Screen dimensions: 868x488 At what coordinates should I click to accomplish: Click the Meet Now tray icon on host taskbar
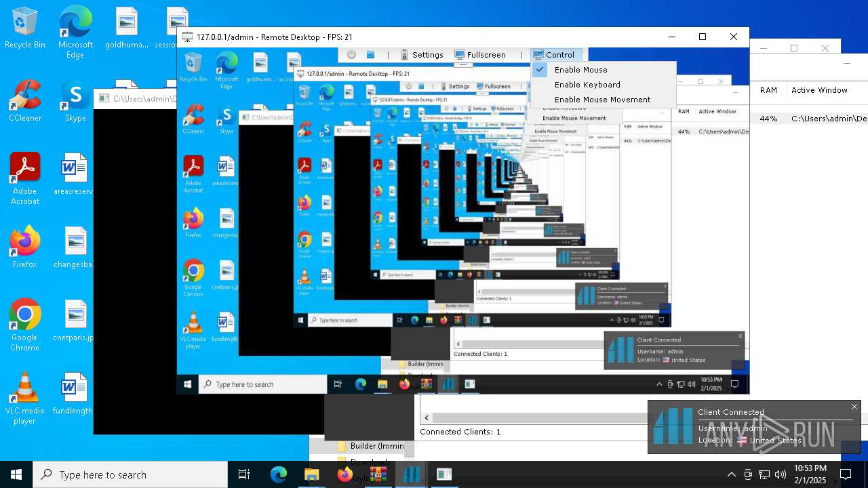click(x=748, y=474)
